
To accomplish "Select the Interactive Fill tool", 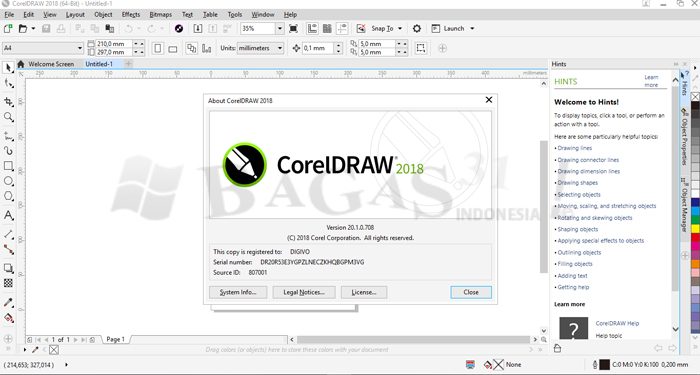I will 8,318.
